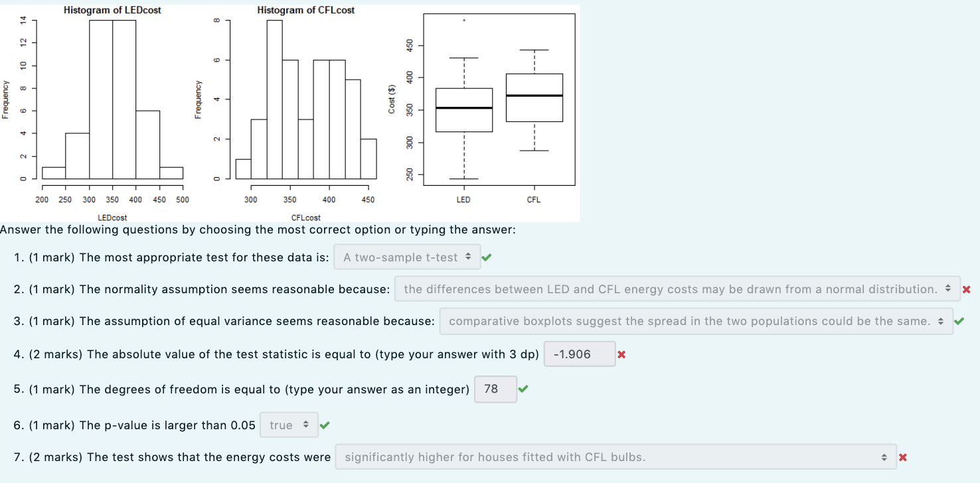Click the red X beside the normality question
The image size is (980, 483).
click(967, 289)
